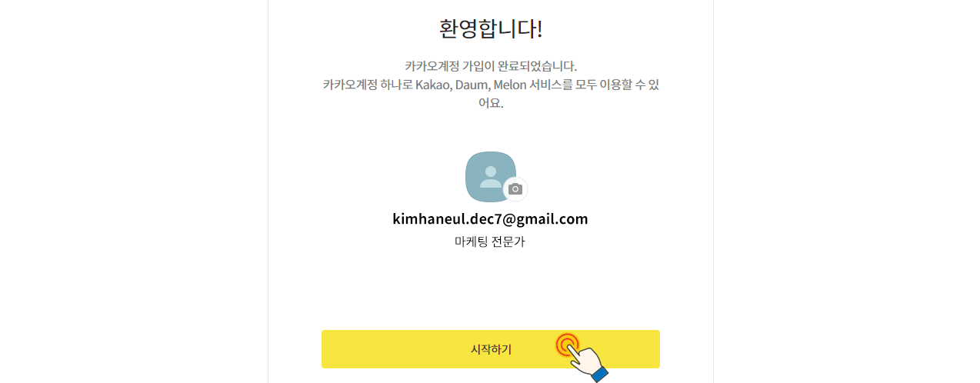Upload a photo using the camera icon
Screen dimensions: 980x383
click(x=515, y=189)
